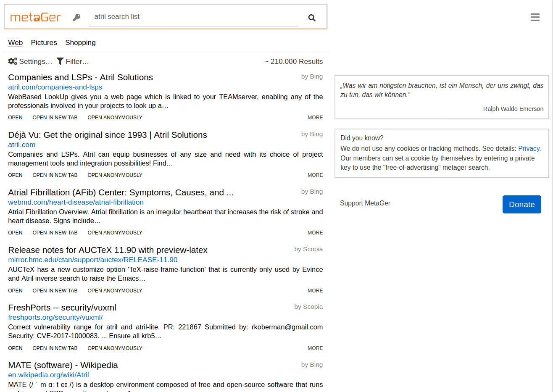Screen dimensions: 553x392
Task: Click OPEN under FreshPorts result
Action: pyautogui.click(x=15, y=348)
